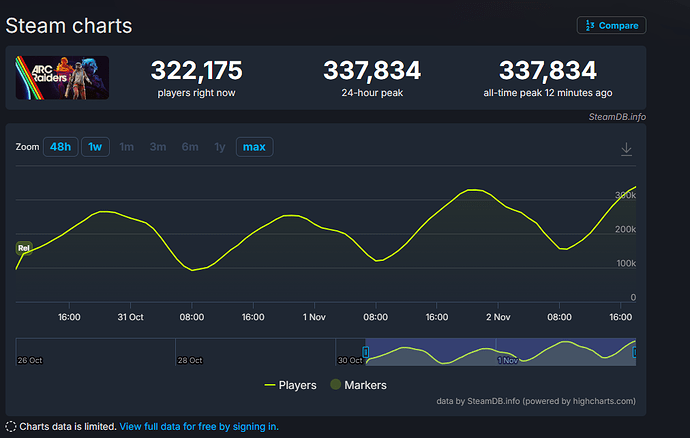690x438 pixels.
Task: Pick the 6m zoom option
Action: (x=189, y=147)
